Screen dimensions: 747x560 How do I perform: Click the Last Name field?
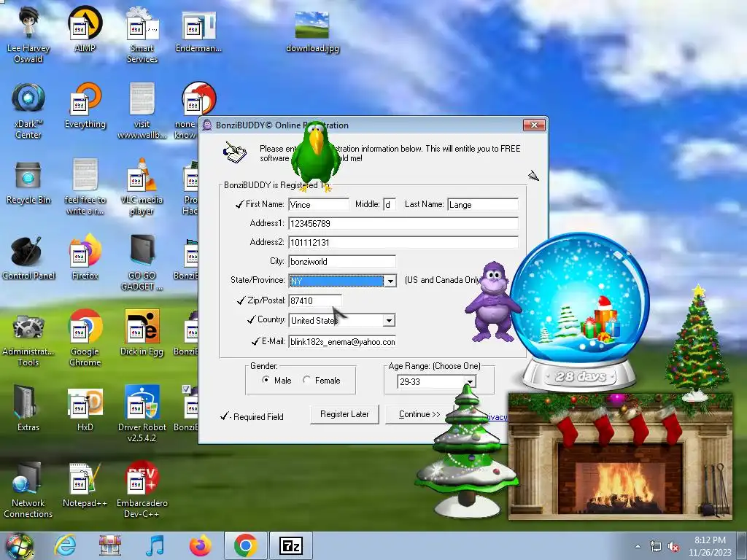(483, 205)
